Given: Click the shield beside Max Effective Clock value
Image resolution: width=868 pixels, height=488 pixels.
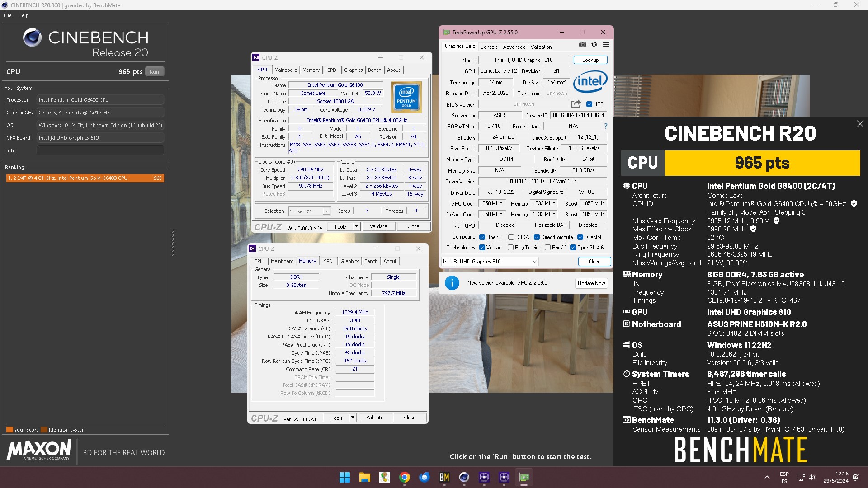Looking at the screenshot, I should 753,229.
